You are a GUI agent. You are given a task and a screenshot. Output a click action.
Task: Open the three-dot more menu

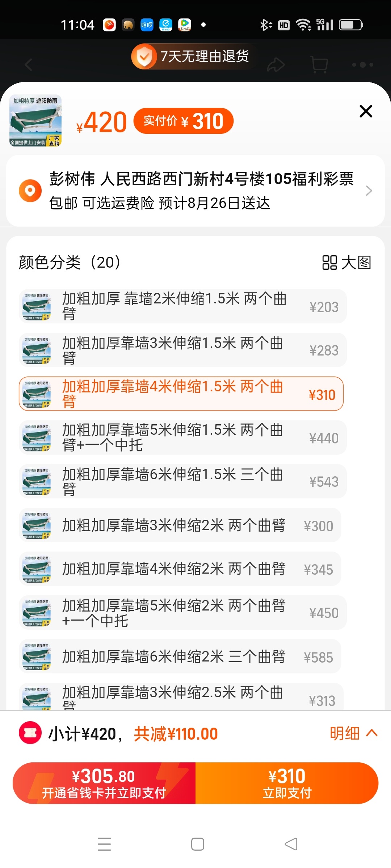pos(362,65)
